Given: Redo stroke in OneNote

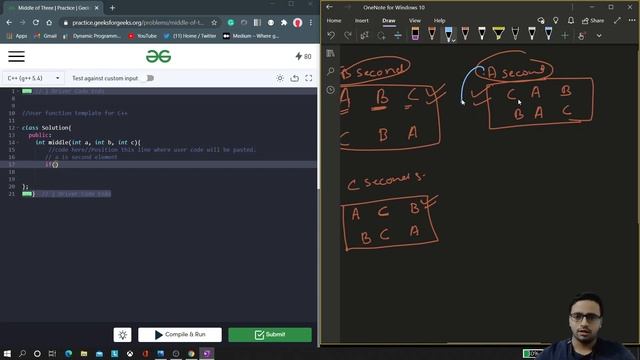Looking at the screenshot, I should (348, 36).
